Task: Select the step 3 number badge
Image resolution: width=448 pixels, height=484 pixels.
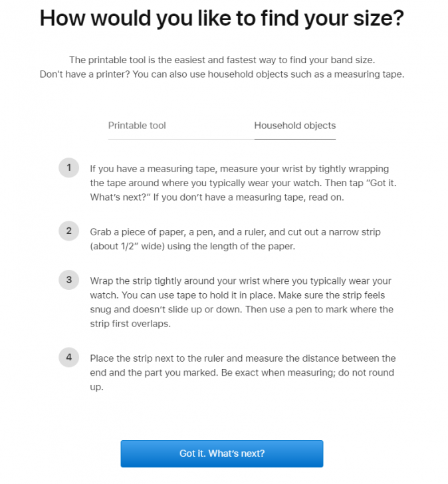Action: click(x=69, y=280)
